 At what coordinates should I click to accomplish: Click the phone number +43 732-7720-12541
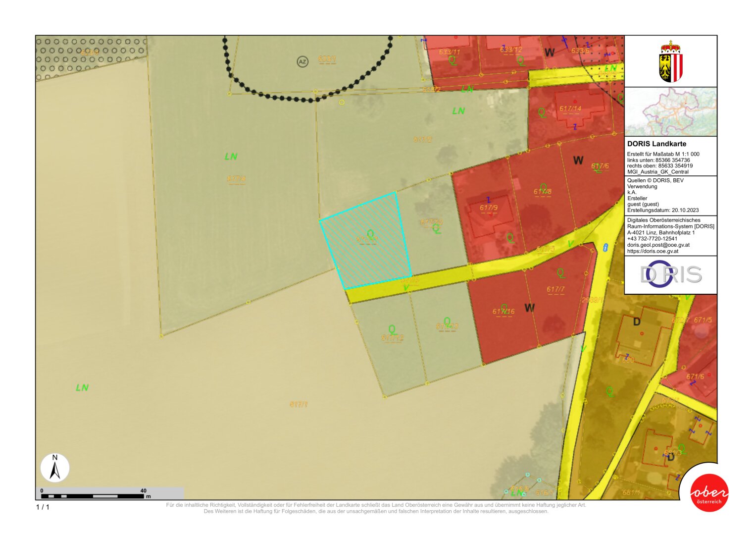[x=652, y=239]
